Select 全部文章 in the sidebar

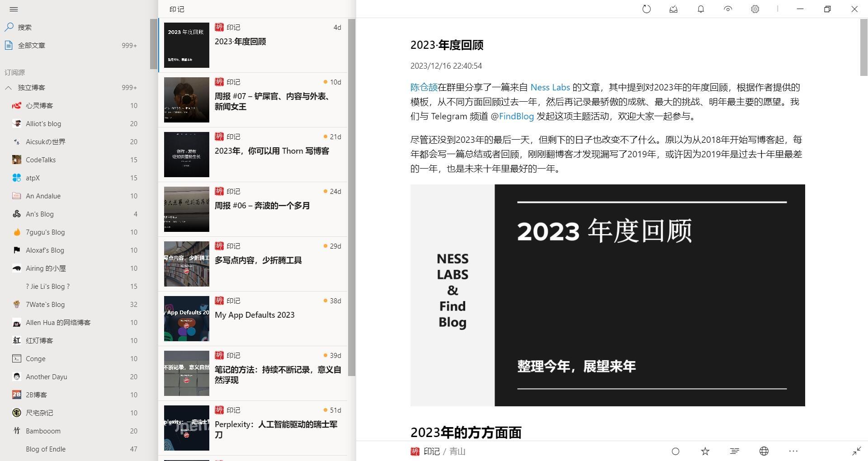point(32,45)
